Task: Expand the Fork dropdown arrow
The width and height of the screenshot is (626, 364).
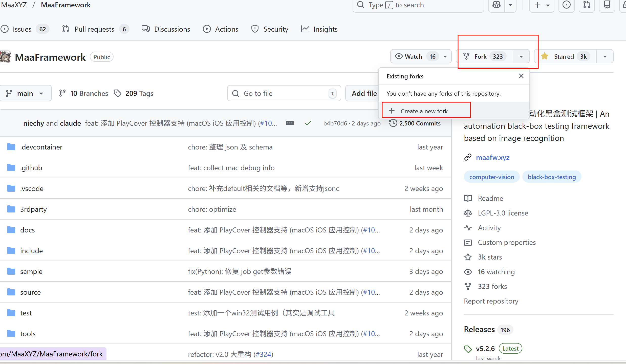Action: point(521,56)
